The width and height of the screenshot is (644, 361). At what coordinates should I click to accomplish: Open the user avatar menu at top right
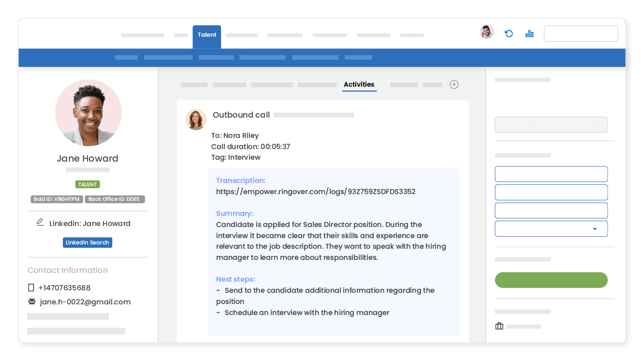pos(486,31)
